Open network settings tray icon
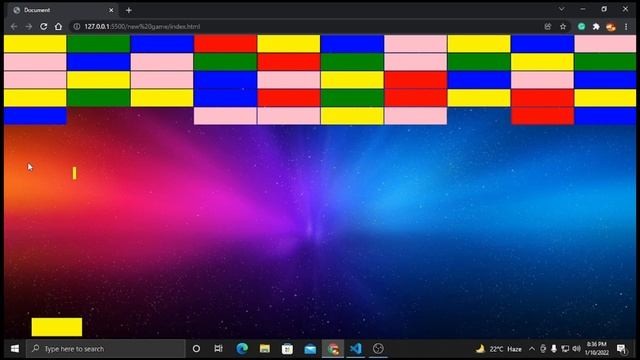 point(565,349)
